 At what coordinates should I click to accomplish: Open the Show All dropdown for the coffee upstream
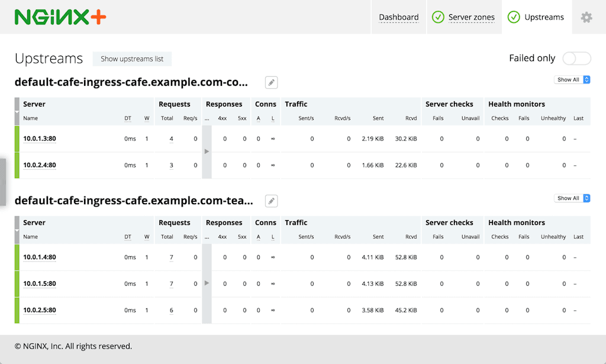point(572,79)
